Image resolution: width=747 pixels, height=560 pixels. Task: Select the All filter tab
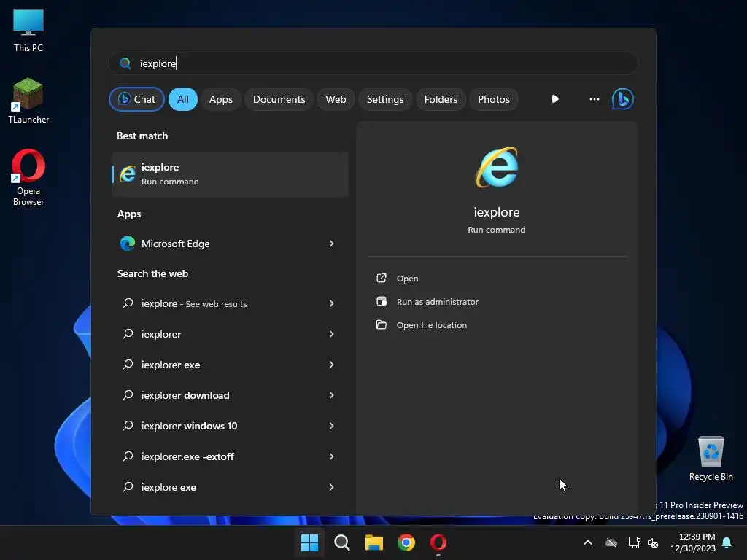[x=183, y=99]
